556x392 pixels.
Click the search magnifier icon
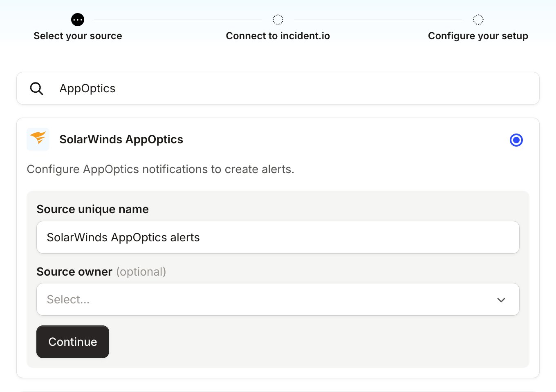point(36,88)
